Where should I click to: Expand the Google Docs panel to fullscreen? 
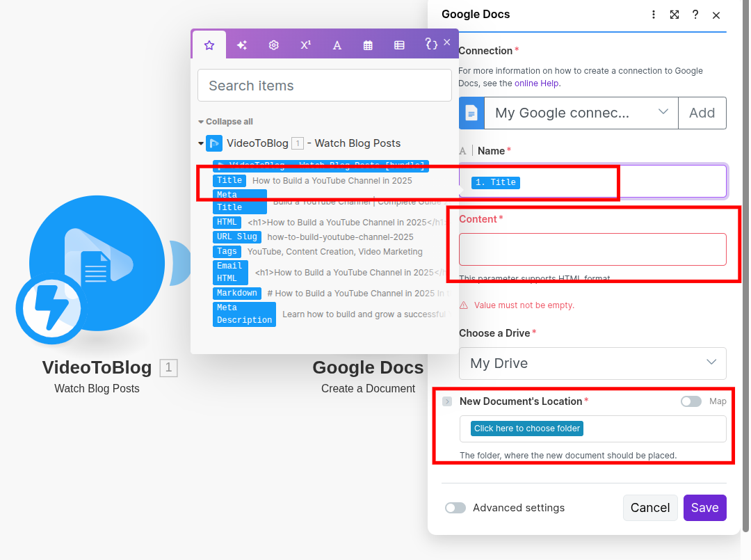pyautogui.click(x=675, y=15)
